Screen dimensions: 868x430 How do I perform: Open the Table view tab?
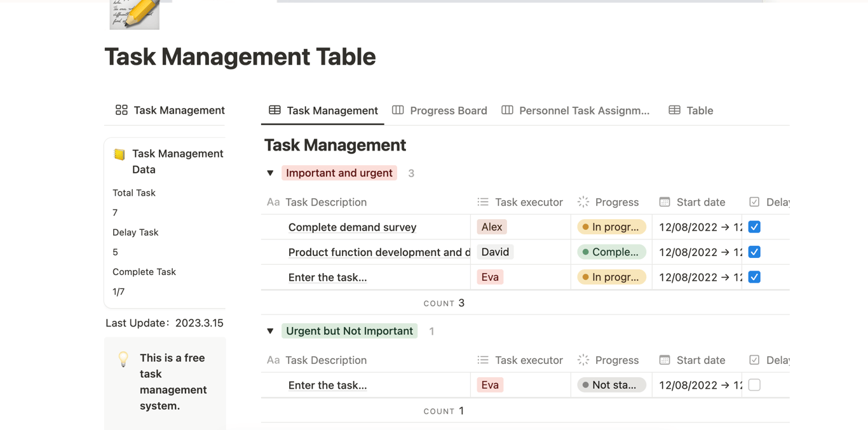click(691, 111)
